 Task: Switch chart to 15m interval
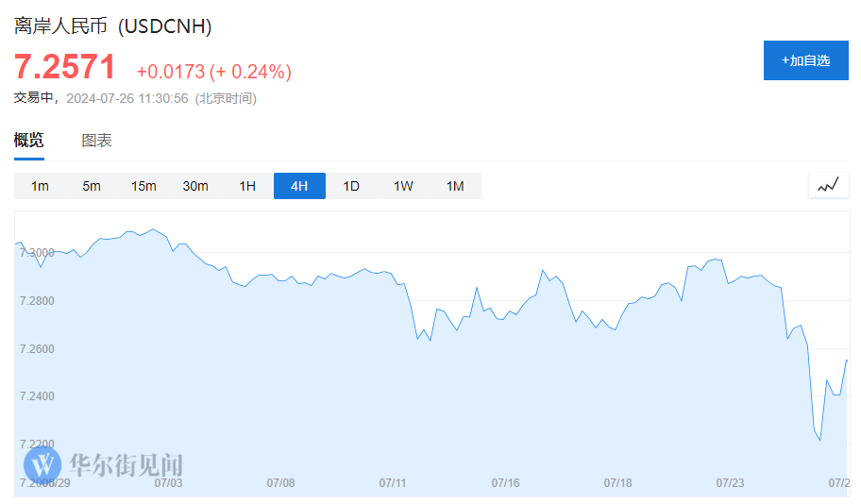point(143,186)
